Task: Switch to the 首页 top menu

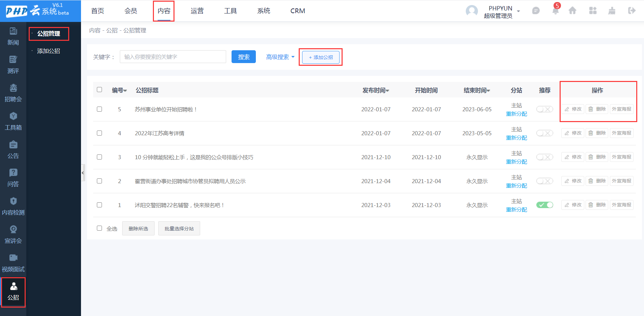Action: 98,11
